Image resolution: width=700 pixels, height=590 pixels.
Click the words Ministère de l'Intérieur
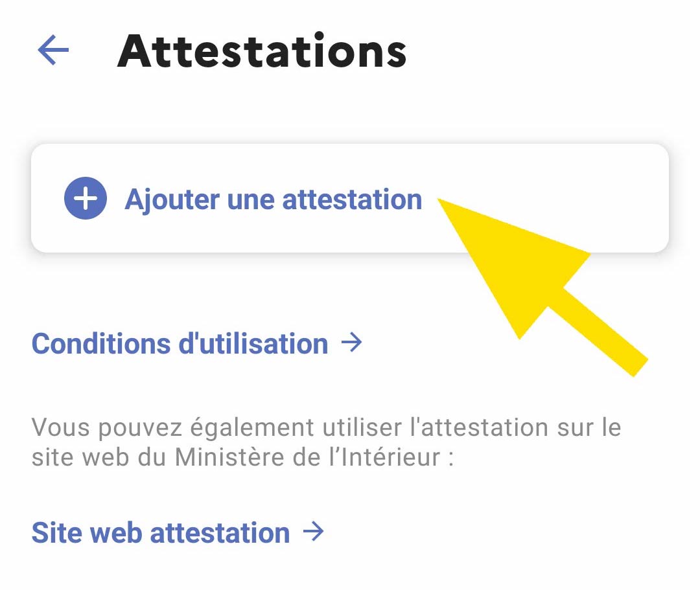point(308,457)
